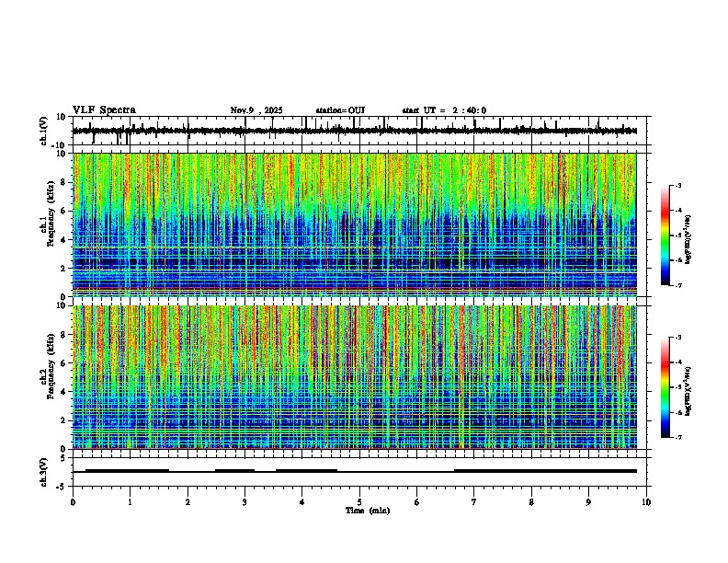Click ch.3 black bar near 4 minutes
Screen dimensions: 728x563
point(306,471)
